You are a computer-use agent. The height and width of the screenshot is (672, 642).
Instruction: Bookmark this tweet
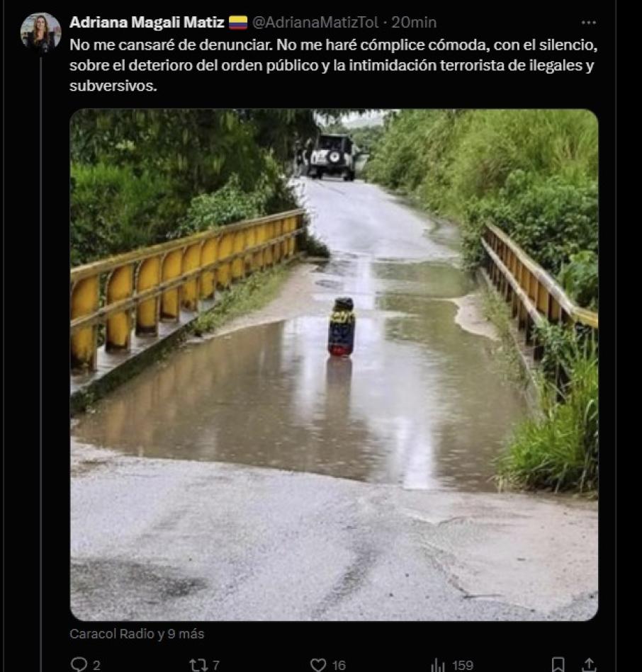point(558,664)
